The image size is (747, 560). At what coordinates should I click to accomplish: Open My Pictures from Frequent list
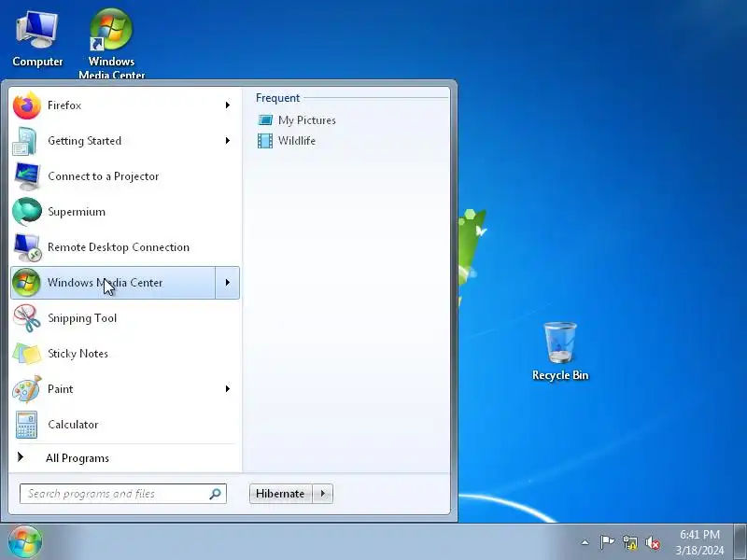tap(306, 120)
